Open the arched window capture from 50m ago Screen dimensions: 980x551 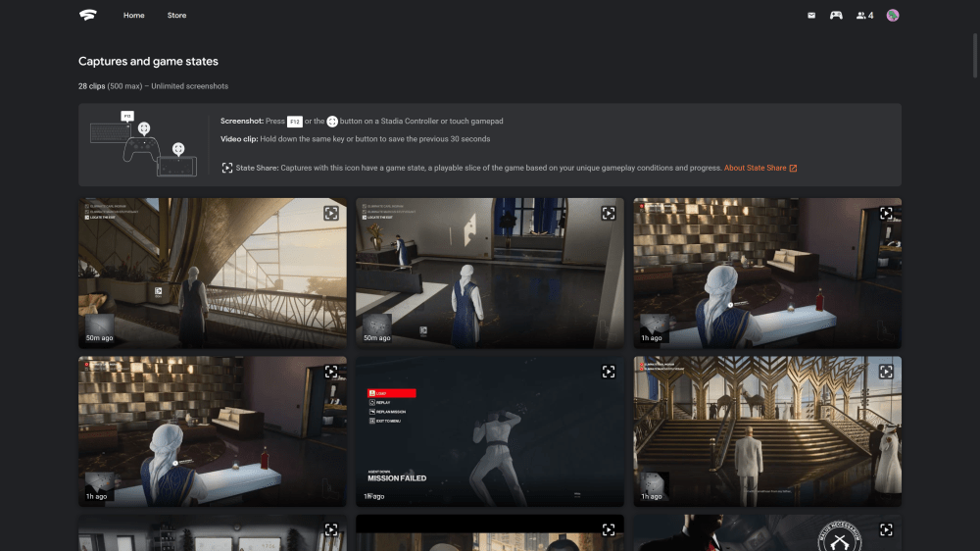pos(212,274)
